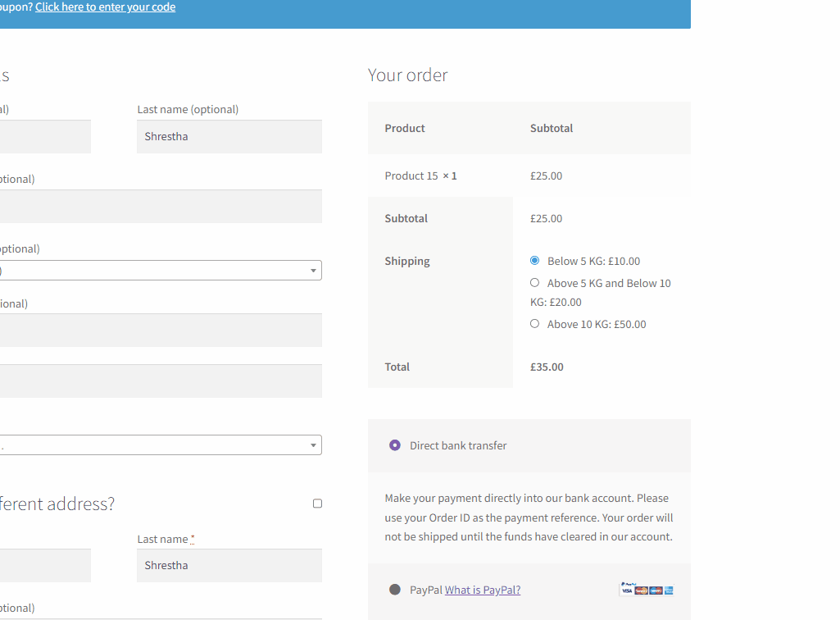Click the 'Click here to enter your code' link
This screenshot has height=620, width=840.
[106, 7]
